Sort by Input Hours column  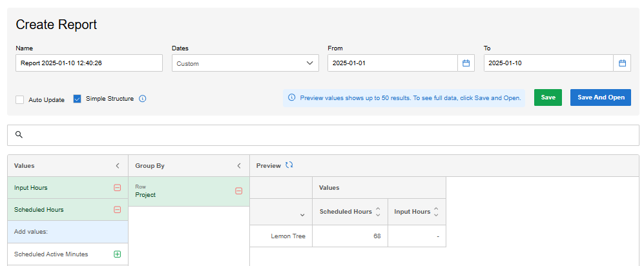[x=436, y=212]
